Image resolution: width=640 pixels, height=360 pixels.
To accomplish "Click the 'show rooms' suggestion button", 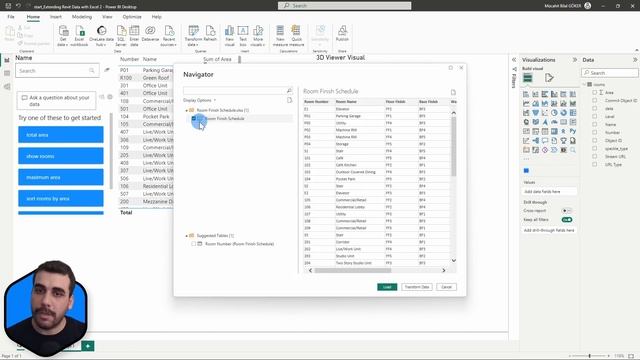I will point(61,156).
